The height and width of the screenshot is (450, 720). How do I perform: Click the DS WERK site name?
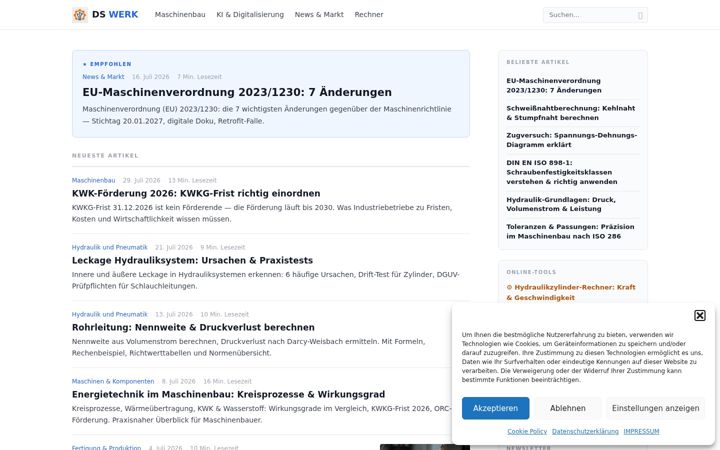(115, 15)
